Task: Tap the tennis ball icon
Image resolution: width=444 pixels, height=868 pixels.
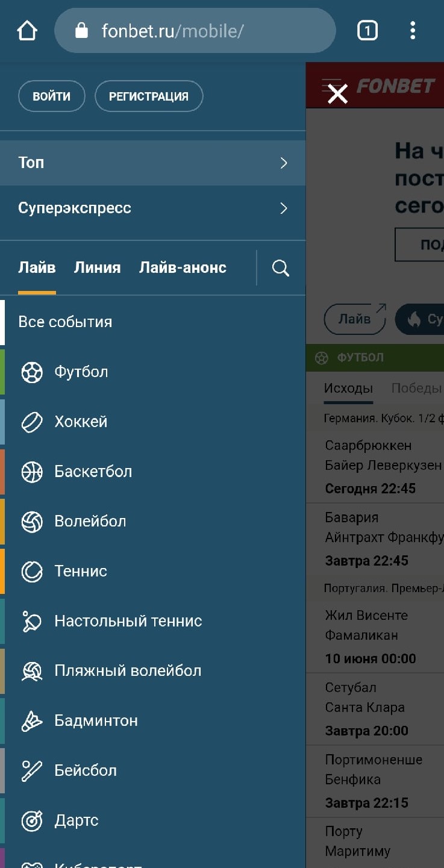Action: pos(32,571)
